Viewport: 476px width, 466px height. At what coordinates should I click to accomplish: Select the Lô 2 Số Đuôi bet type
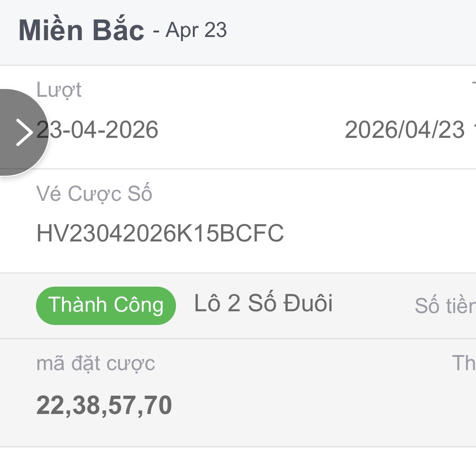pyautogui.click(x=263, y=304)
